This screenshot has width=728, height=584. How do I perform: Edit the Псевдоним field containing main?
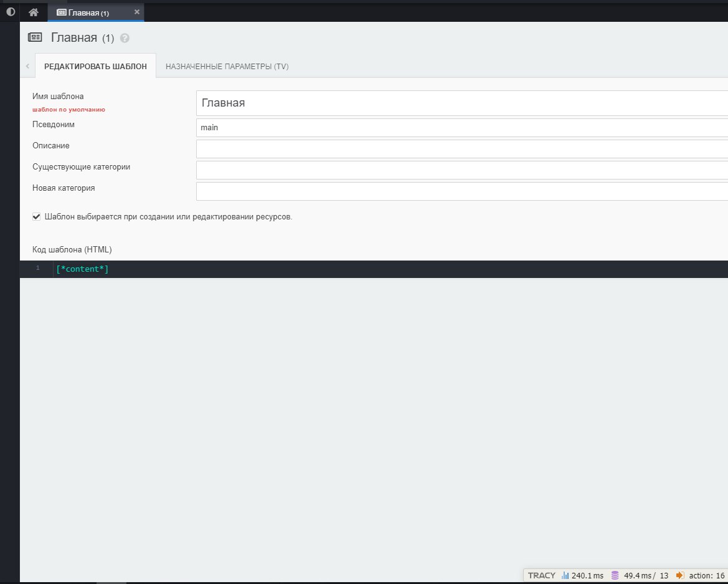coord(462,128)
